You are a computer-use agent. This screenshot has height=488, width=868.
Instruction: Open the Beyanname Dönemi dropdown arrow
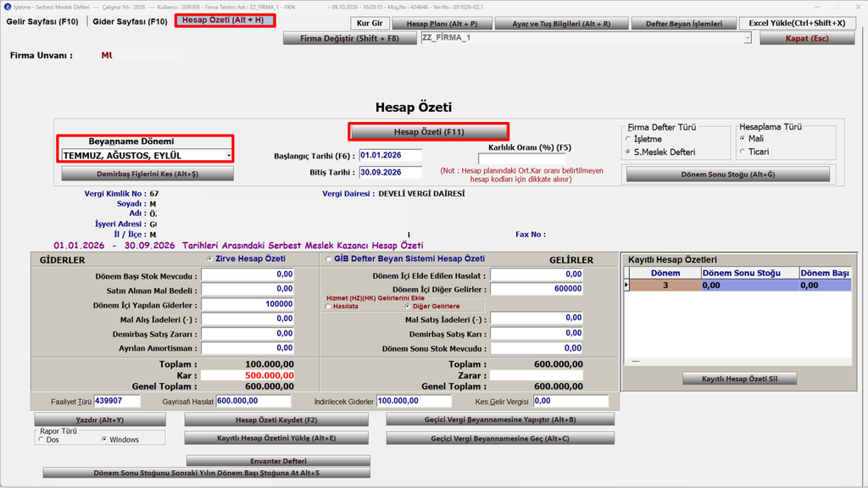click(x=229, y=156)
